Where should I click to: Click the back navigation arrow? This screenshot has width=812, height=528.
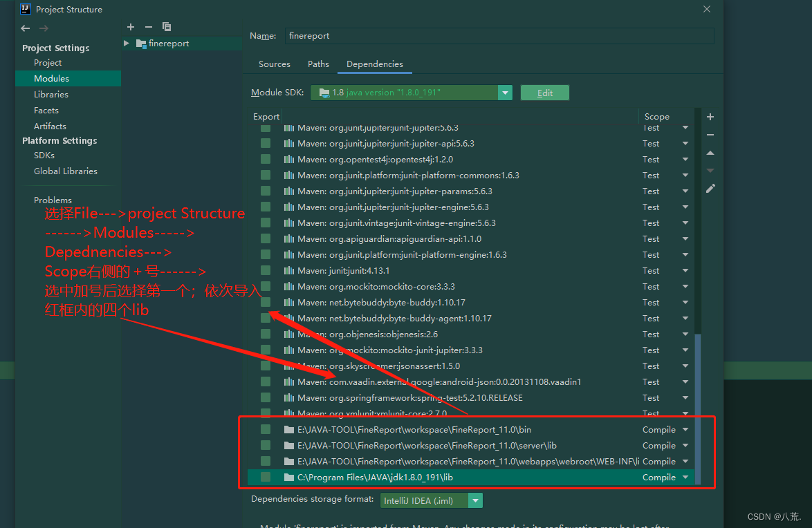pyautogui.click(x=25, y=28)
